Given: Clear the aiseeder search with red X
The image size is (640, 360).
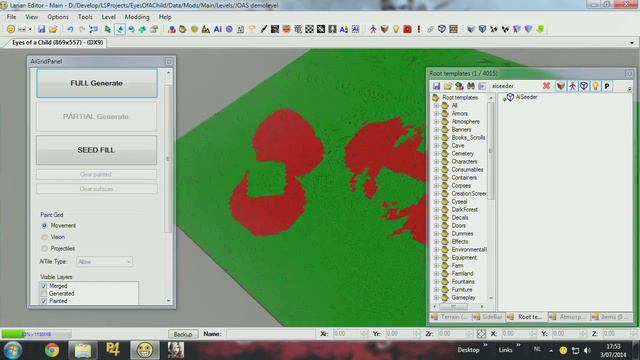Looking at the screenshot, I should (x=546, y=86).
